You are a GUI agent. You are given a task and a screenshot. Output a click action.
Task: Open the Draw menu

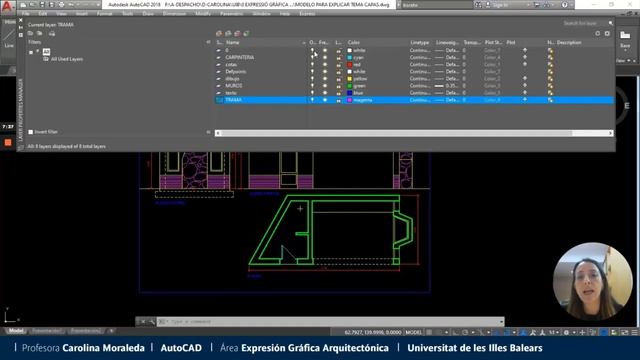(148, 13)
